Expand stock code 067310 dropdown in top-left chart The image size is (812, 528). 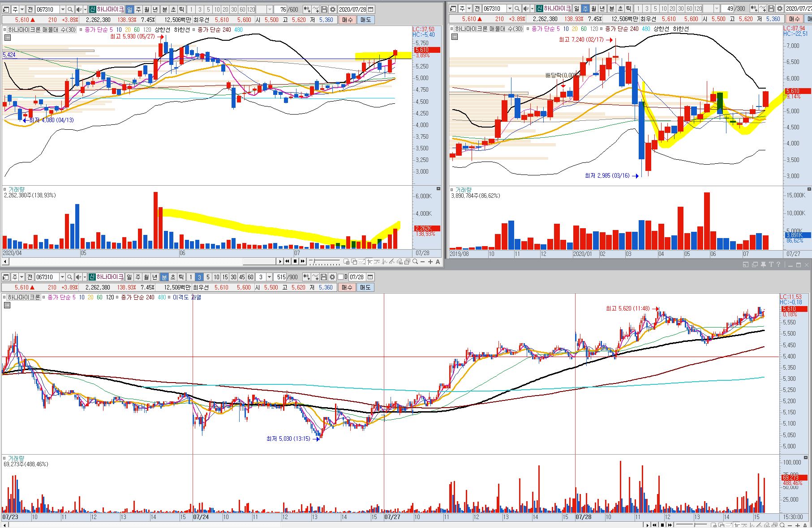[x=63, y=9]
